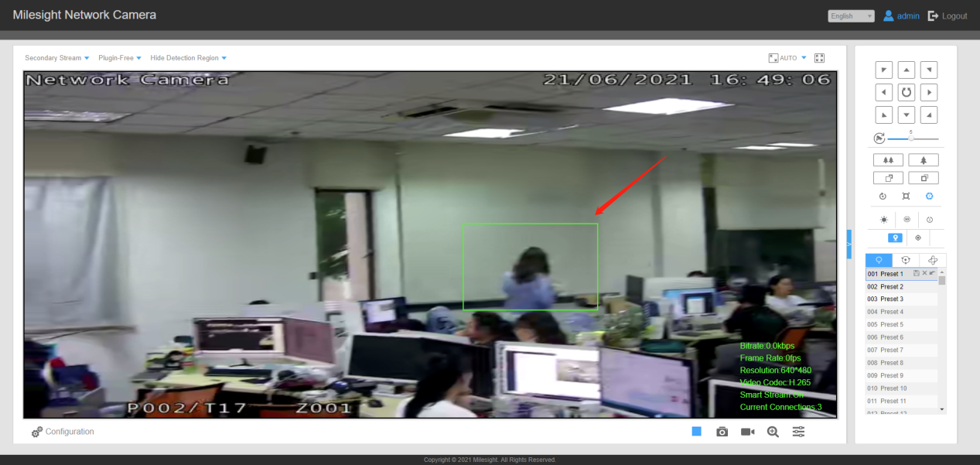Viewport: 980px width, 465px height.
Task: Select Preset 11 in list
Action: [x=901, y=401]
